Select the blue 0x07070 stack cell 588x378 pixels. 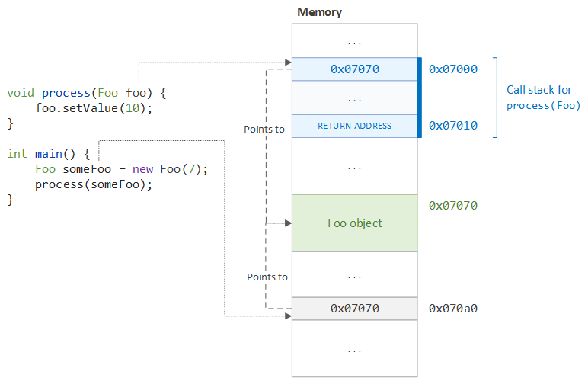tap(354, 69)
